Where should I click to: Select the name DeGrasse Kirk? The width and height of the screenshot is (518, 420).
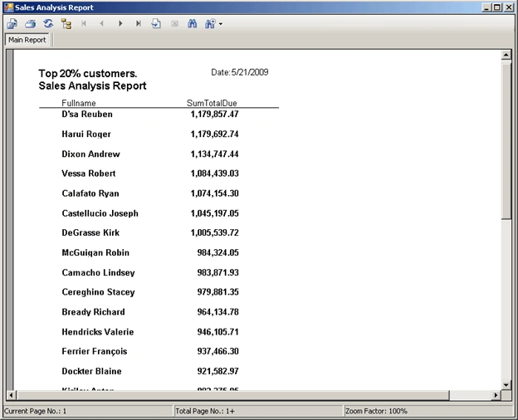coord(90,232)
